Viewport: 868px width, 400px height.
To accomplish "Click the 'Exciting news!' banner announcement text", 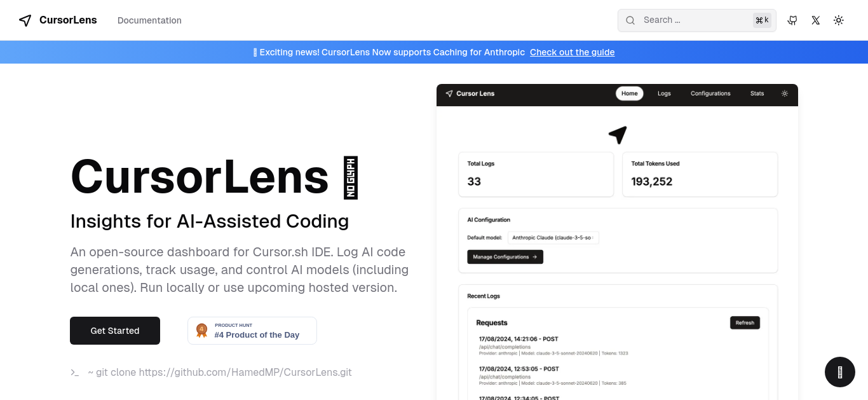I will 389,52.
